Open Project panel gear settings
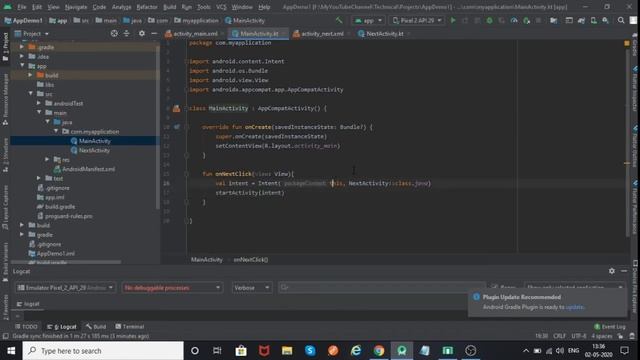Viewport: 640px width, 360px height. [142, 33]
